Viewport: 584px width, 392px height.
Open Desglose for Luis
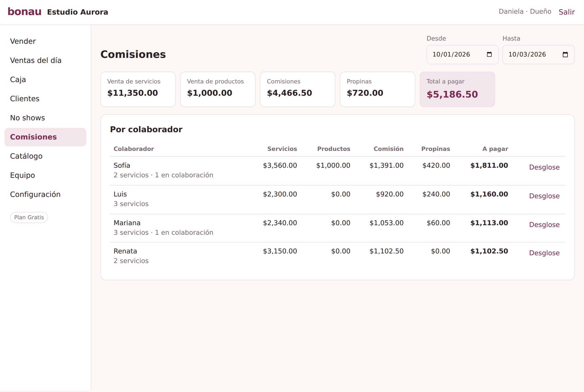point(544,196)
